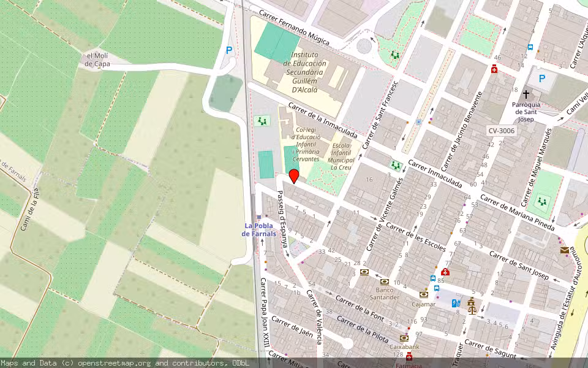588x368 pixels.
Task: Click Col·legi d'Educació Infantil i Primària Cervantes label
Action: pos(306,145)
